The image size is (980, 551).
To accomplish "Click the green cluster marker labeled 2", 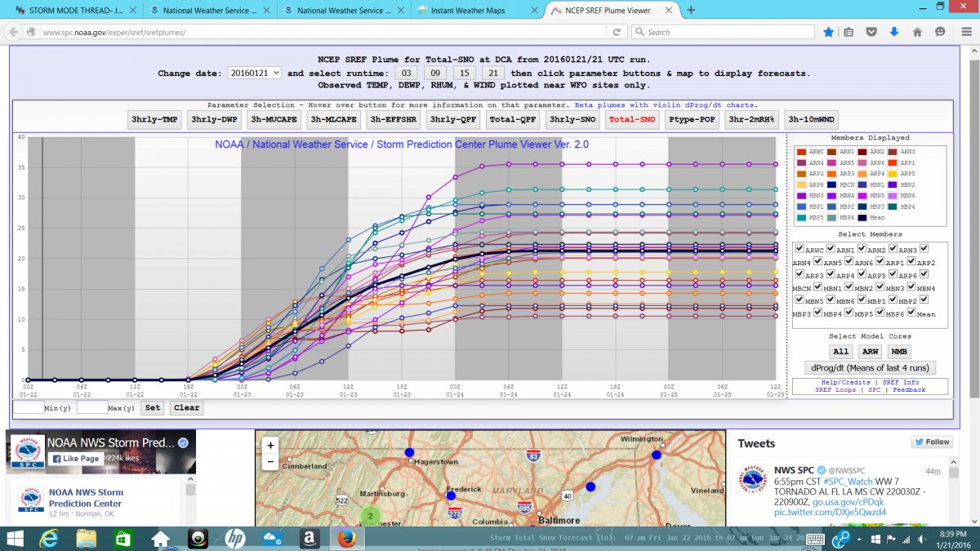I will [369, 516].
